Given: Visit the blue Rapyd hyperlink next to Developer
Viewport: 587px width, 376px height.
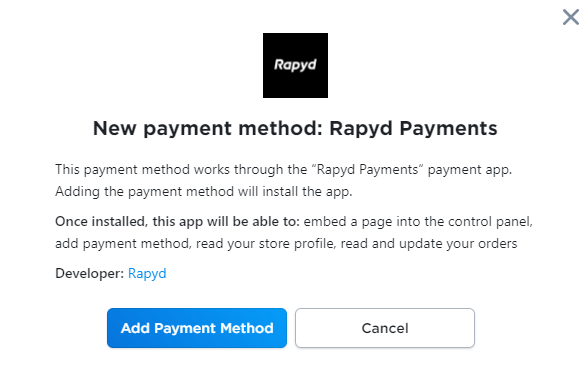Looking at the screenshot, I should tap(147, 273).
